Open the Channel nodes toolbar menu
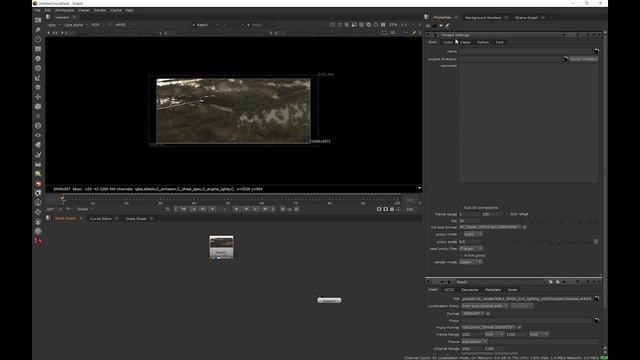This screenshot has width=640, height=360. (x=38, y=49)
